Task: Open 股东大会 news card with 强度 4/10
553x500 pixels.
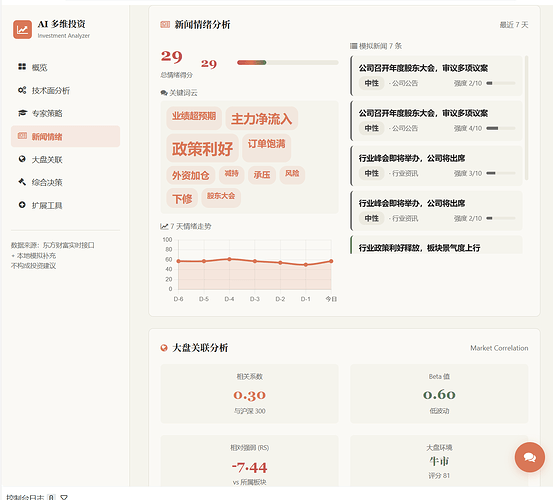Action: coord(436,121)
